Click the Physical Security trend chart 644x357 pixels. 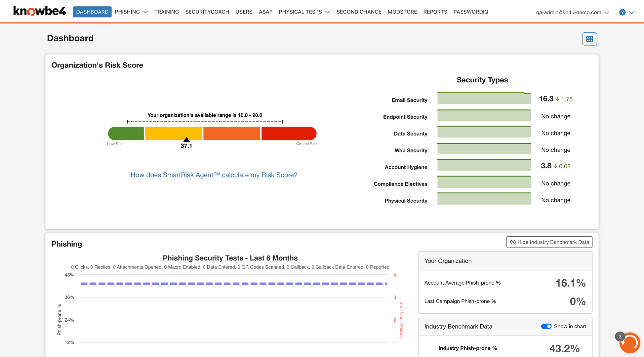[x=484, y=199]
